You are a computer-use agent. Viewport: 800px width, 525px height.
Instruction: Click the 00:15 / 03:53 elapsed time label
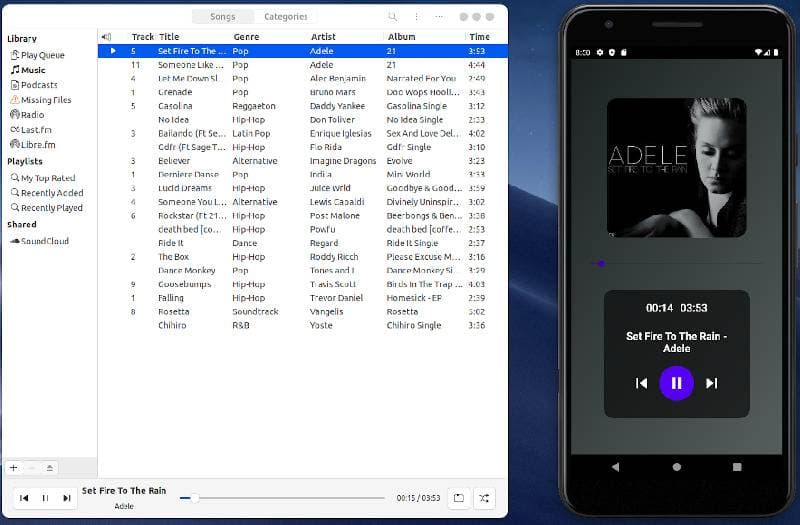tap(418, 498)
